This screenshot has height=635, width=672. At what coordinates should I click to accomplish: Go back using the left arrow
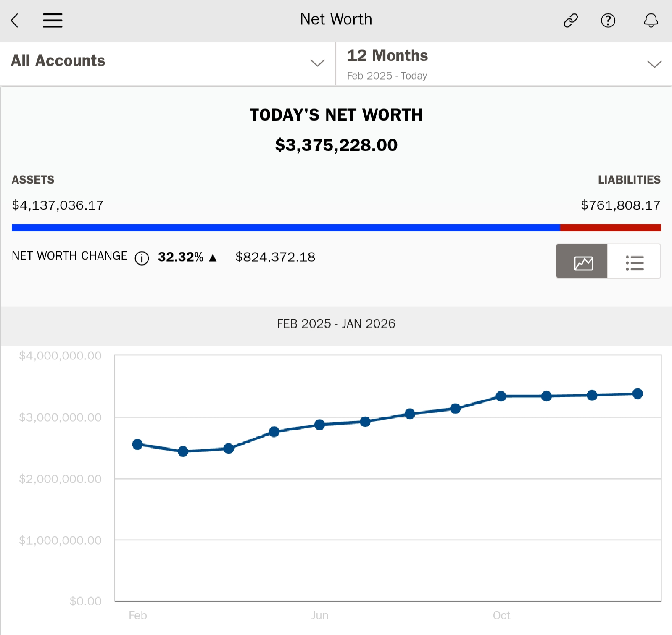(x=15, y=20)
